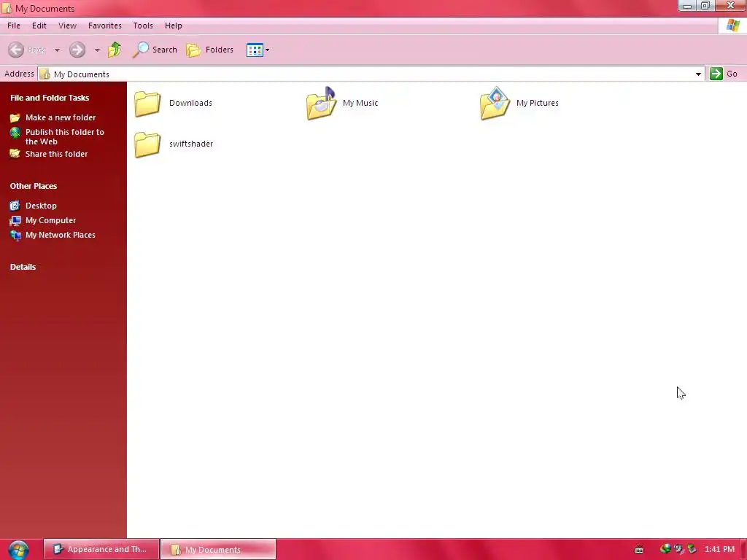Click the green Go arrow button
This screenshot has height=560, width=747.
[x=716, y=74]
